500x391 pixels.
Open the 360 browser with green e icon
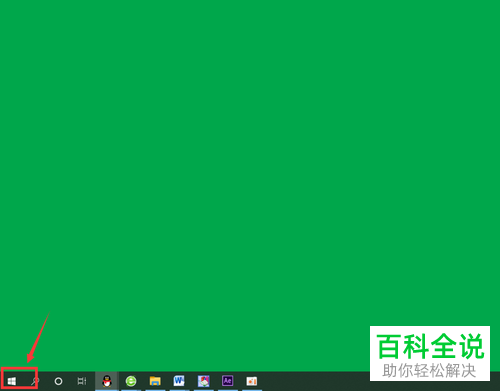click(x=131, y=381)
